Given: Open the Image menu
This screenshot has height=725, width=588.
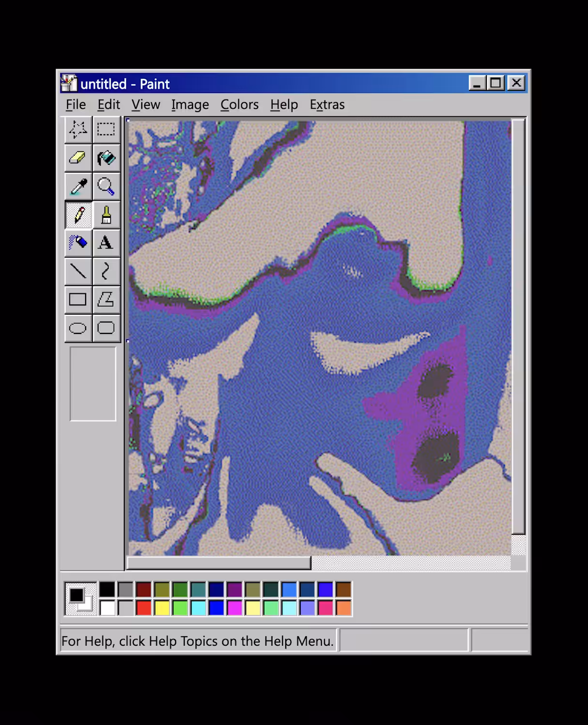Looking at the screenshot, I should click(190, 104).
